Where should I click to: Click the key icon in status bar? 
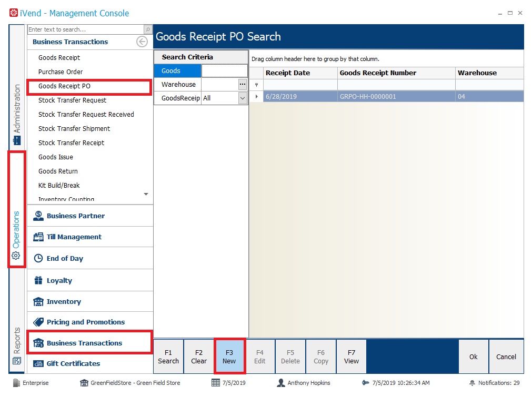(365, 383)
